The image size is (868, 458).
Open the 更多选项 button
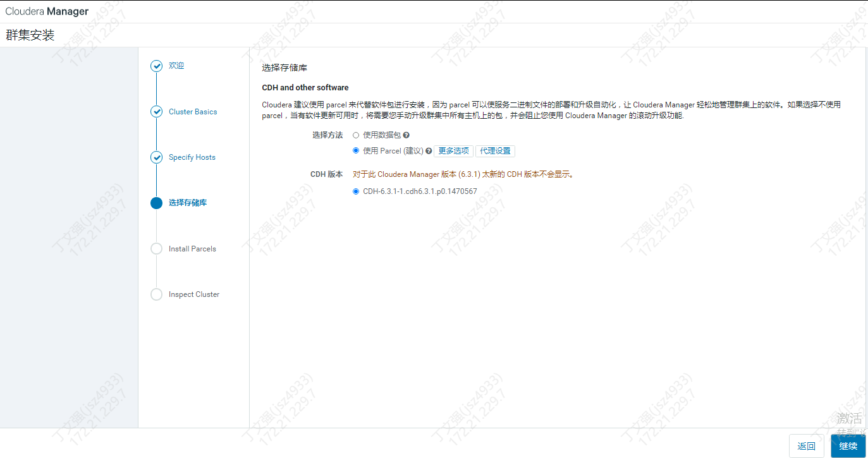click(x=453, y=151)
